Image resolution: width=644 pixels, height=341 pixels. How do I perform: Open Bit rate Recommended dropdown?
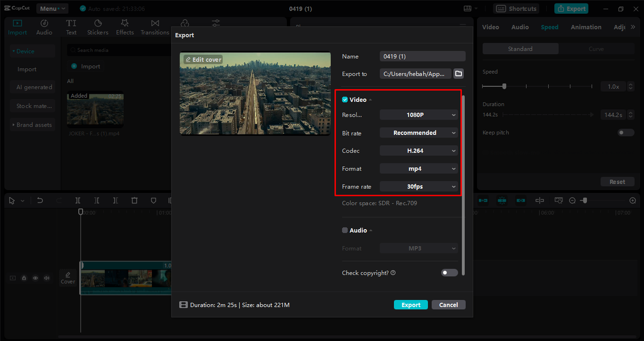point(419,133)
